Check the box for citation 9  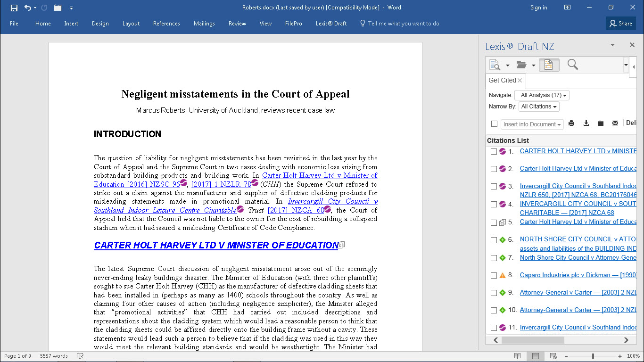(494, 293)
